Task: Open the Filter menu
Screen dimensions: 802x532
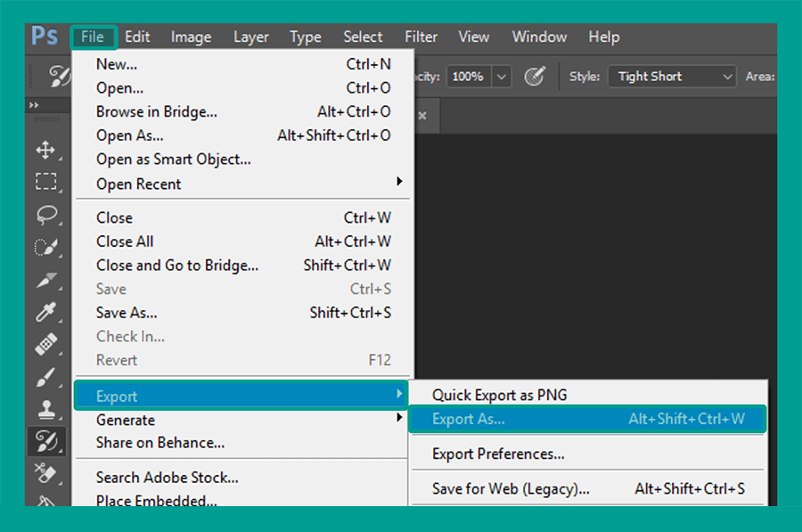Action: click(421, 37)
